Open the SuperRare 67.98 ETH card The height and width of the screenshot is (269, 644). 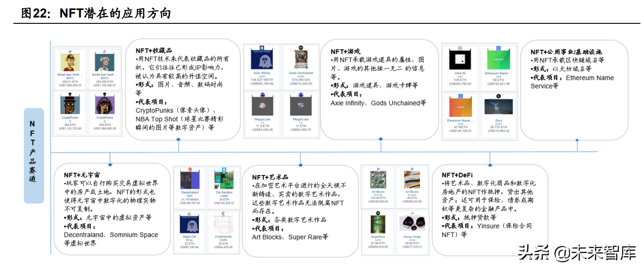click(379, 232)
